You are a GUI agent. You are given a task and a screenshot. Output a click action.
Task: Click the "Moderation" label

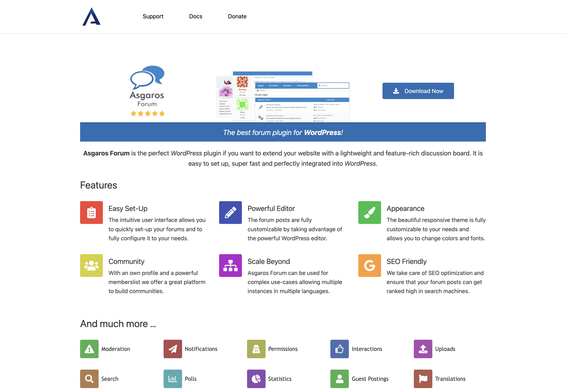coord(115,349)
